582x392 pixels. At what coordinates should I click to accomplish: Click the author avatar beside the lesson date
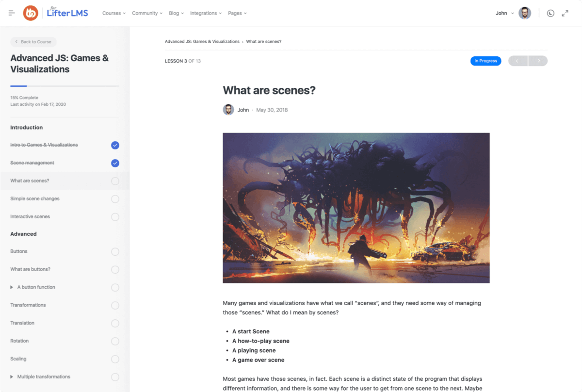pyautogui.click(x=228, y=110)
